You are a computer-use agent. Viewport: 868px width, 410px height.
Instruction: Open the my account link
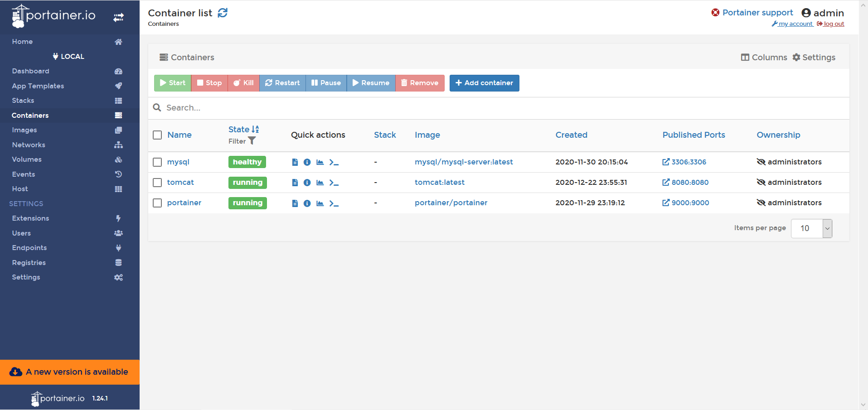[x=792, y=24]
